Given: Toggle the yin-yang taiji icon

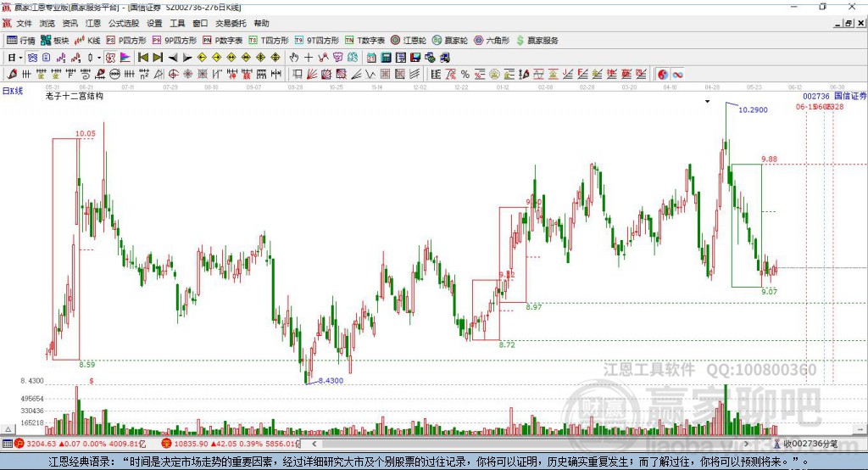Looking at the screenshot, I should coord(663,75).
